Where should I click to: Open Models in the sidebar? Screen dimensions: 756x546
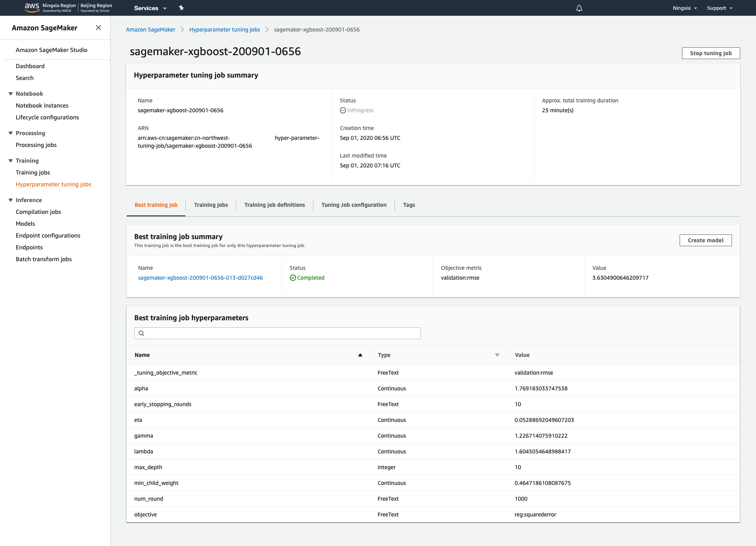[25, 224]
